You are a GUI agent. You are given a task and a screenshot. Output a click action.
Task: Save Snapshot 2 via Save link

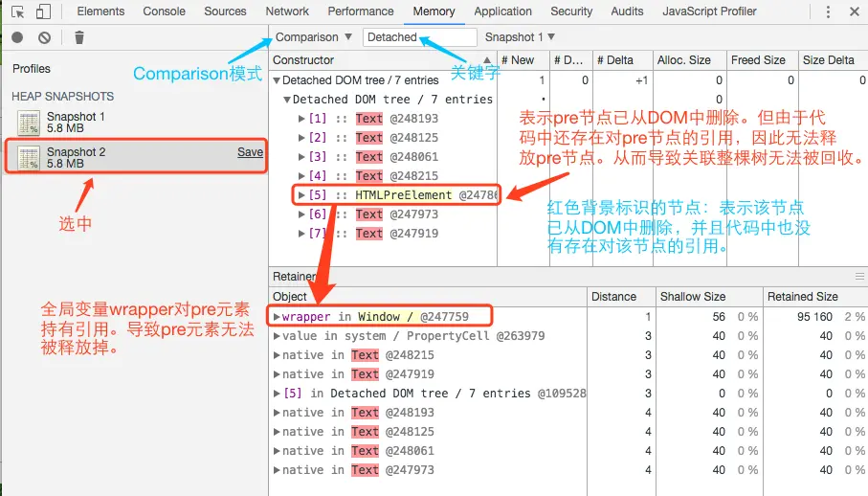(x=250, y=151)
